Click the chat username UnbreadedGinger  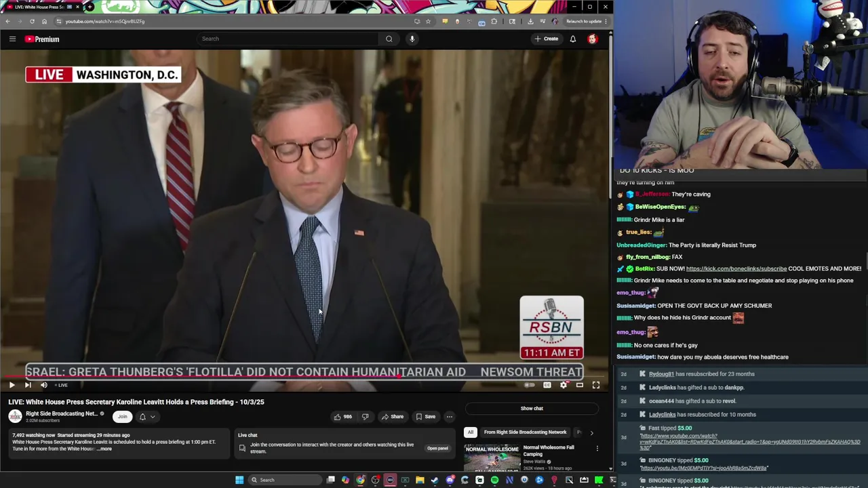641,245
